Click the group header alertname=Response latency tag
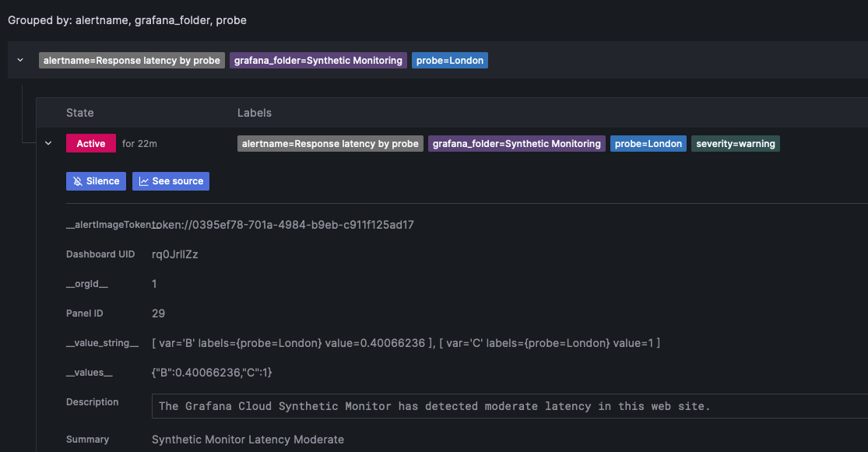Screen dimensions: 868x452 pos(132,60)
